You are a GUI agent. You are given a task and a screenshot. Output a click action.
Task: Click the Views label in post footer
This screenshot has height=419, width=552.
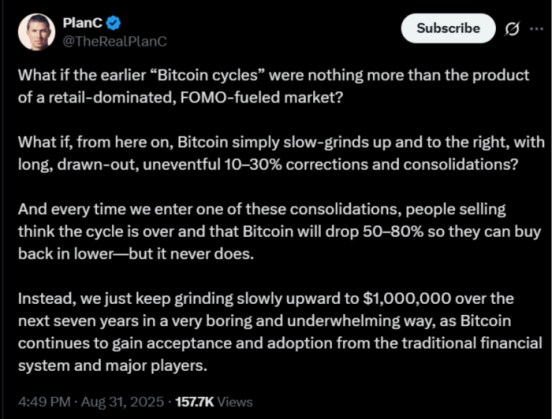pos(235,402)
